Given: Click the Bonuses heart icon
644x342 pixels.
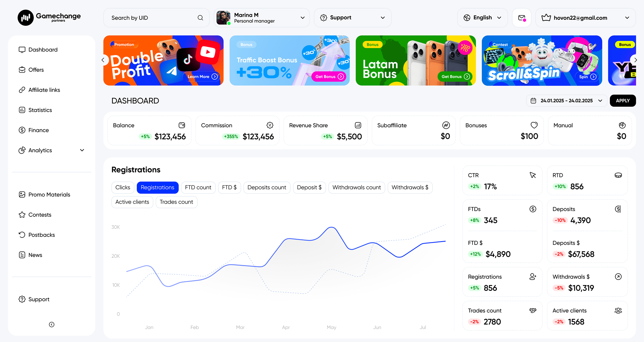Looking at the screenshot, I should click(534, 125).
